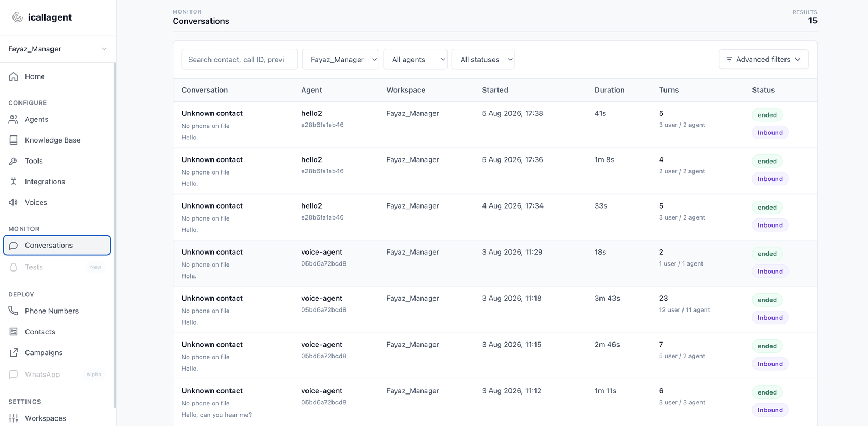
Task: Expand the Fayaz_Manager workspace switcher in sidebar
Action: point(58,49)
